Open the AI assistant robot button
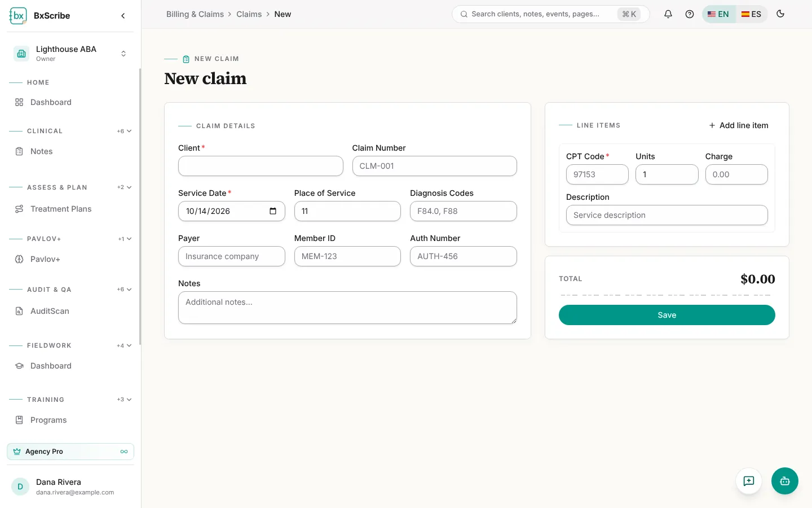Viewport: 812px width, 508px height. coord(785,481)
